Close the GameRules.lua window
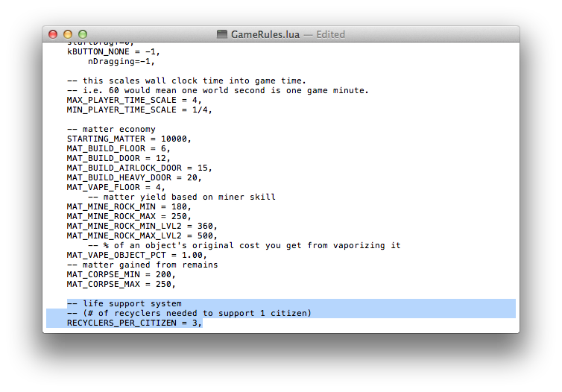This screenshot has width=562, height=392. (x=53, y=34)
